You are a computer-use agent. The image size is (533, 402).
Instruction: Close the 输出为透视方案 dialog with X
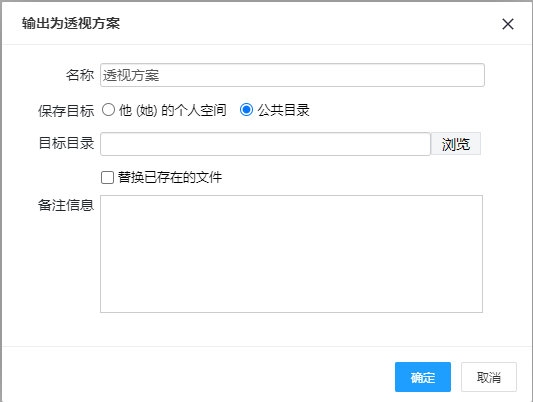[508, 24]
